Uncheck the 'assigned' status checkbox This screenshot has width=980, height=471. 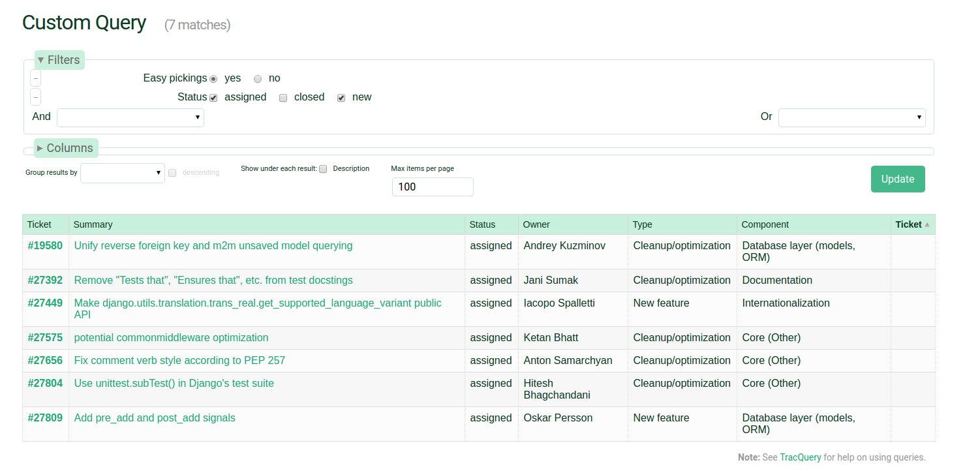[213, 98]
